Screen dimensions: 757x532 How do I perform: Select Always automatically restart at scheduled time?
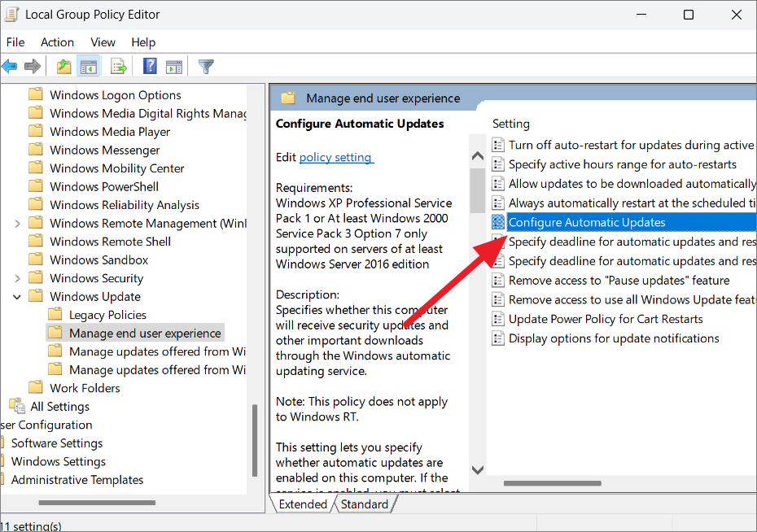tap(632, 203)
